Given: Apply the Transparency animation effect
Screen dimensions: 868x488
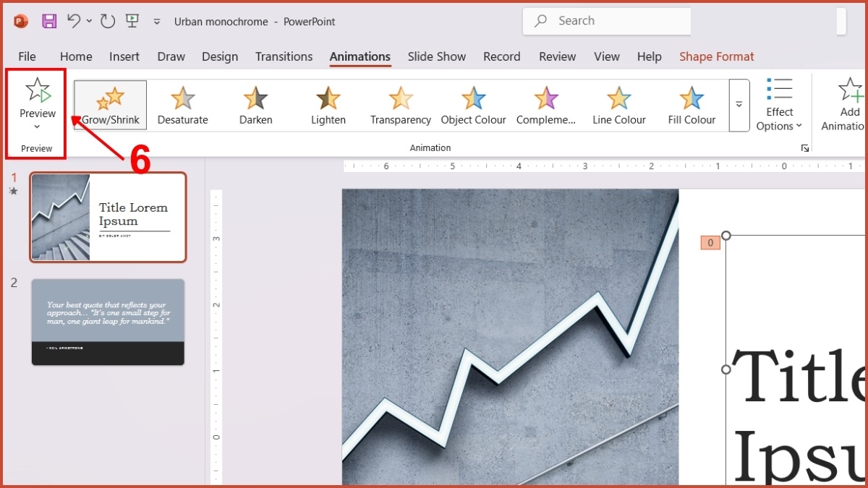Looking at the screenshot, I should click(x=401, y=105).
